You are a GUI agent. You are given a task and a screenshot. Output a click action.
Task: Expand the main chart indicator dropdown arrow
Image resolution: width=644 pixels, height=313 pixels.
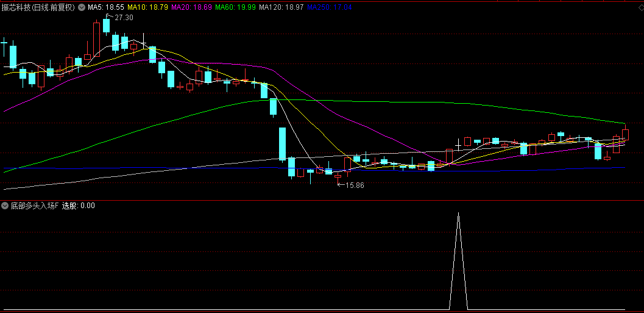(x=81, y=7)
